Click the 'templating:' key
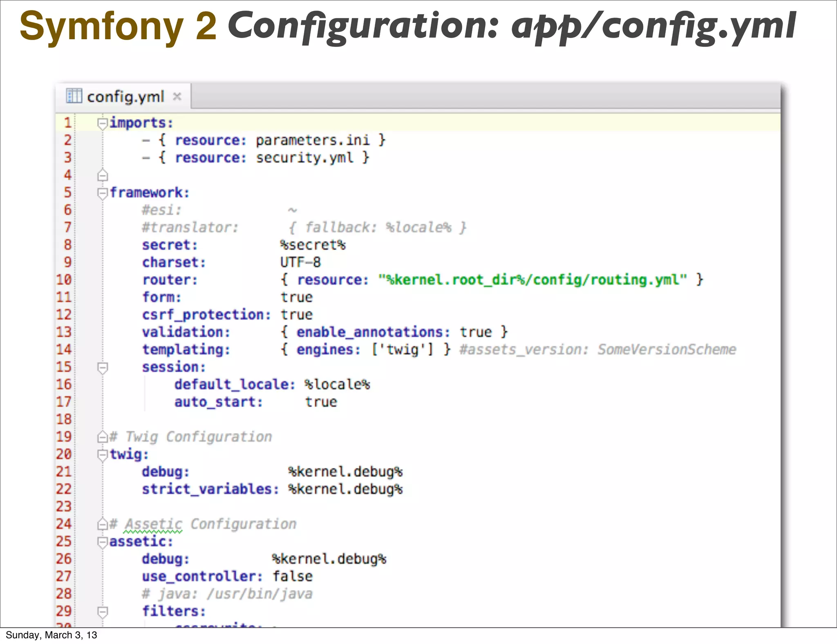837x644 pixels. (x=186, y=350)
